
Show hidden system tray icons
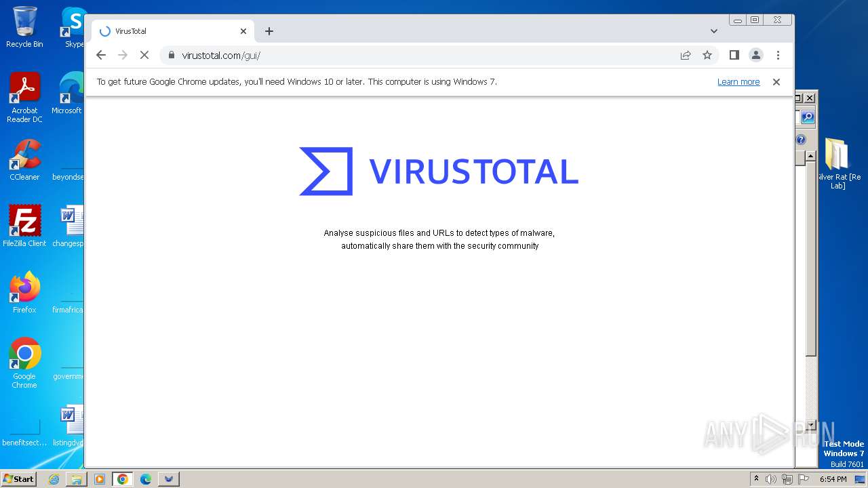[757, 479]
